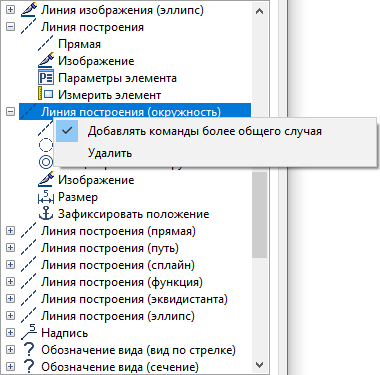Collapse Линия построения (окружность) node

pos(10,112)
